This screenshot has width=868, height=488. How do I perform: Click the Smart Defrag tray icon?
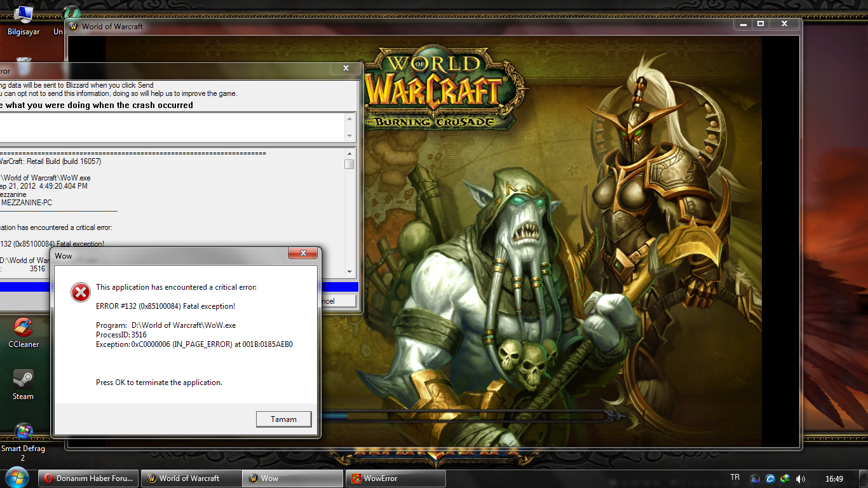pos(755,478)
